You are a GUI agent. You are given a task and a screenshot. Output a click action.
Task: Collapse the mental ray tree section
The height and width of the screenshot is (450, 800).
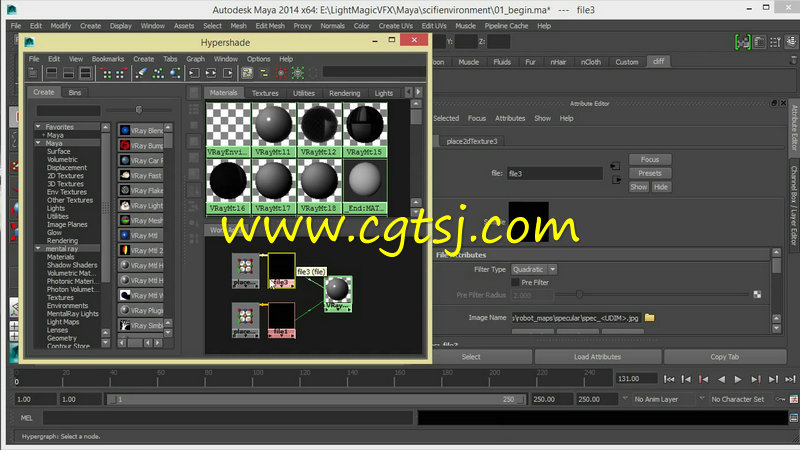coord(38,248)
